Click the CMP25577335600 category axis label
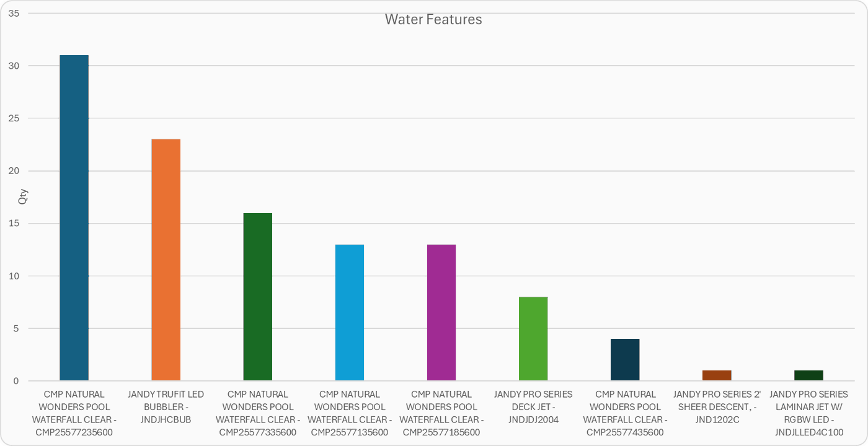 [257, 413]
